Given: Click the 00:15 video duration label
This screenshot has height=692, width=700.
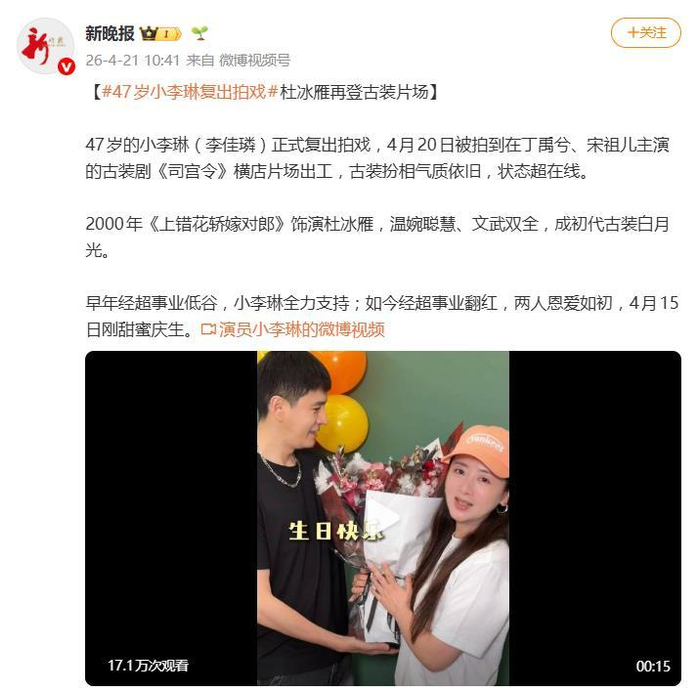Looking at the screenshot, I should click(x=653, y=667).
